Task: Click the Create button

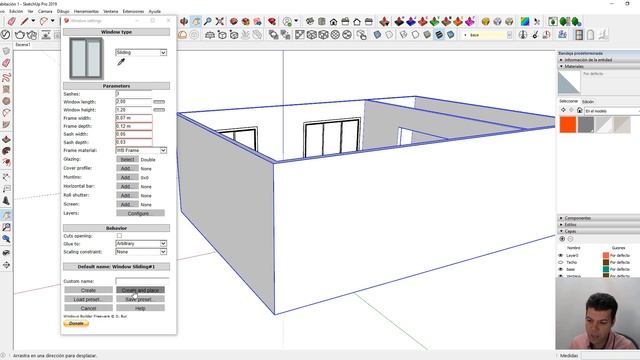Action: point(88,290)
